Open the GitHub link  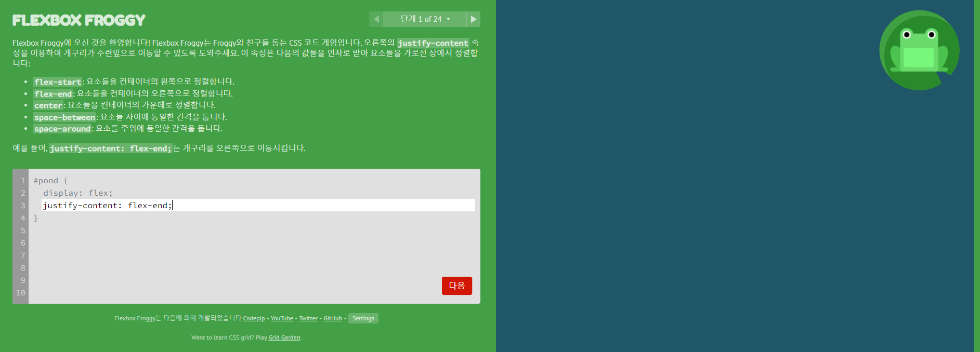(333, 318)
